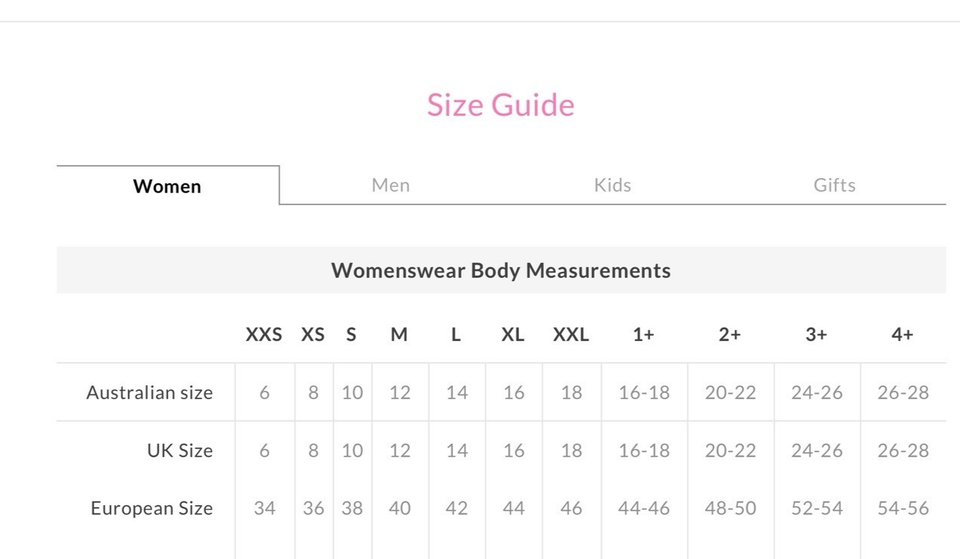Viewport: 960px width, 559px height.
Task: Click Australian size 16-18 cell
Action: 644,393
